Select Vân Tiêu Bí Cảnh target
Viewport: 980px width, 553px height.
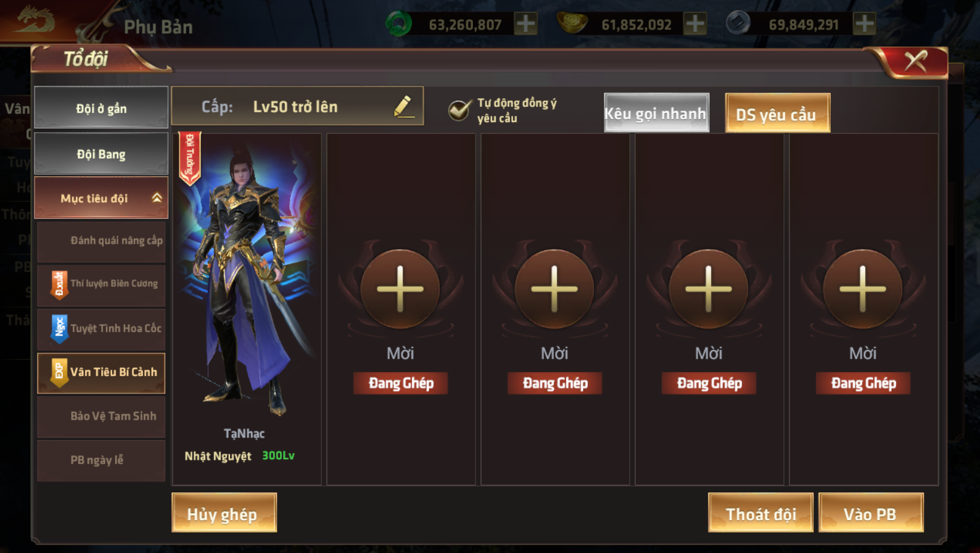(x=101, y=373)
